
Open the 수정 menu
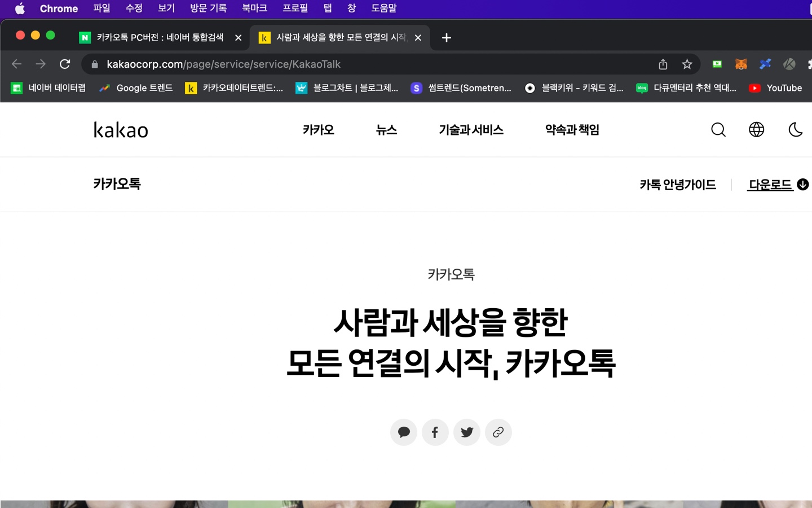point(134,8)
